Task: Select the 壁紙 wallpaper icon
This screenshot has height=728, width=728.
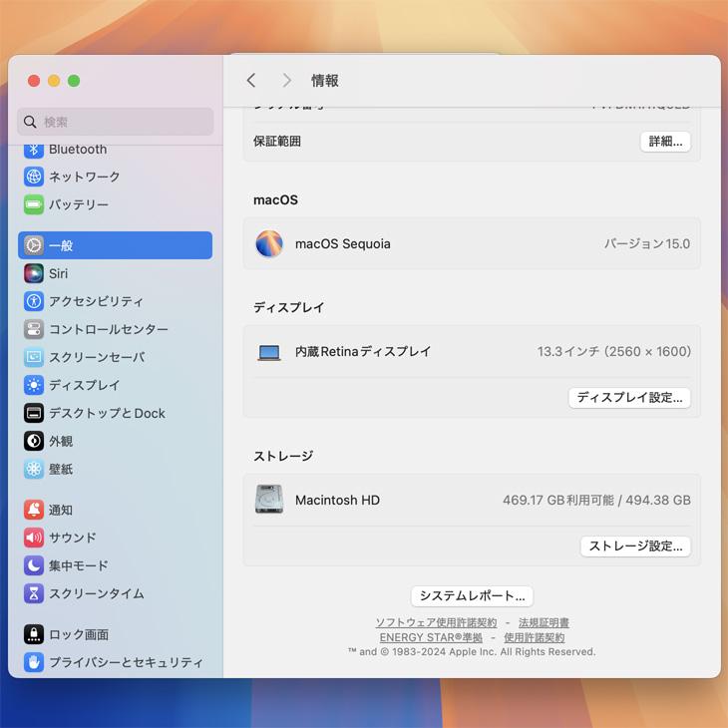Action: pos(34,469)
